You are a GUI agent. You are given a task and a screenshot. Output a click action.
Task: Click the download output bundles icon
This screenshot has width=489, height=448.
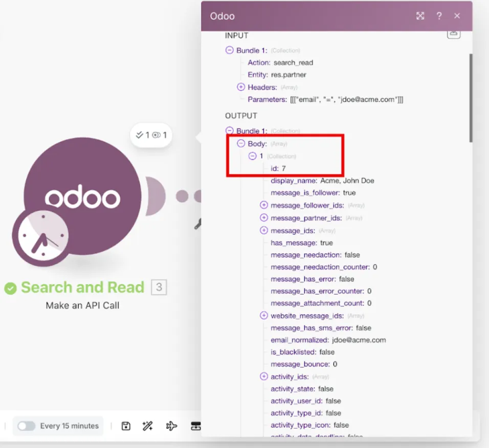[x=454, y=34]
